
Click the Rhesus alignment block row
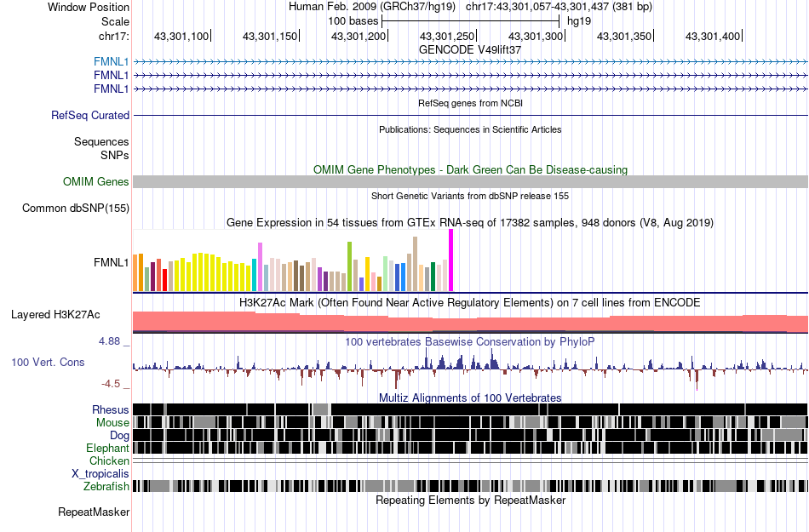pyautogui.click(x=471, y=409)
